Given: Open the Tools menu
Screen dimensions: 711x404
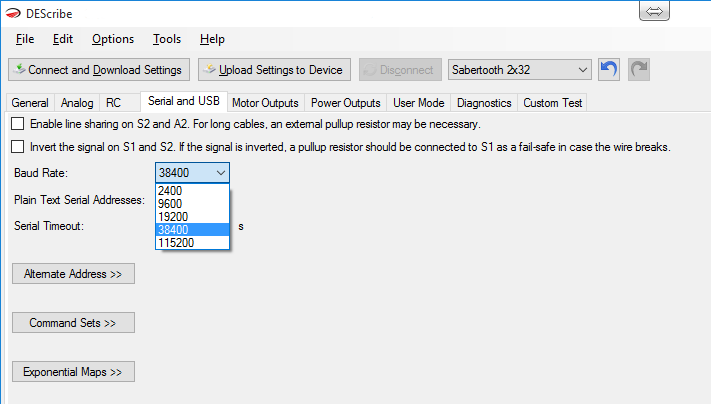Looking at the screenshot, I should click(x=166, y=39).
